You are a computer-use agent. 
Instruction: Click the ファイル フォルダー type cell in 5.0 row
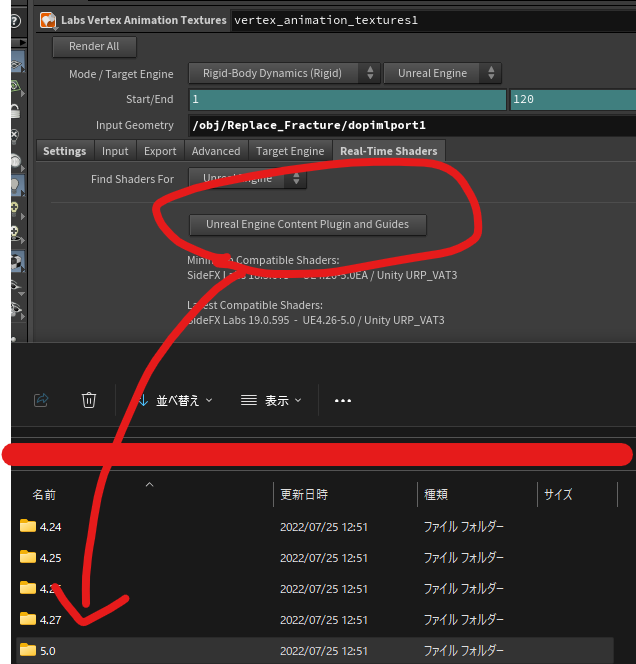click(x=464, y=651)
